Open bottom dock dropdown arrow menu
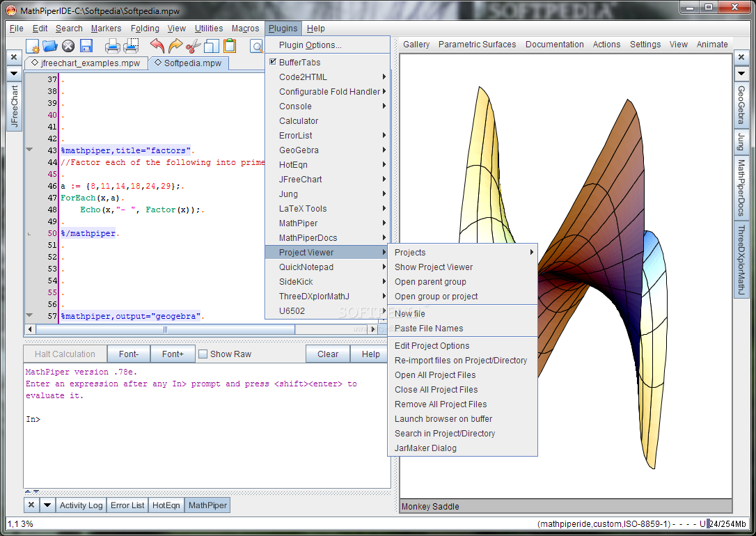The width and height of the screenshot is (756, 536). [x=47, y=505]
